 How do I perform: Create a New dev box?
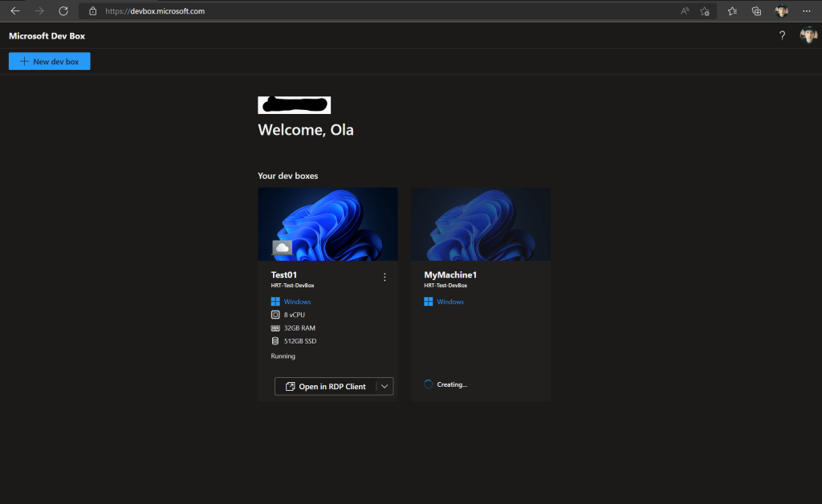click(x=49, y=61)
